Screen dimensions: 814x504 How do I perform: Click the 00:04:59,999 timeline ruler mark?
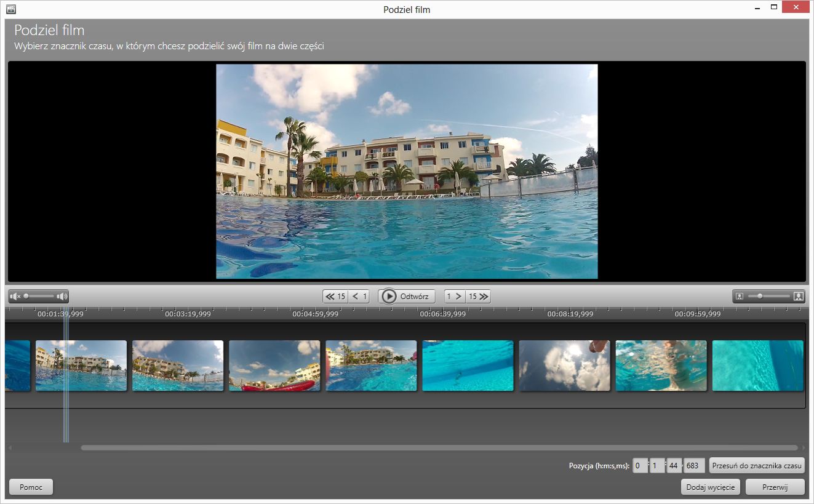(x=315, y=314)
